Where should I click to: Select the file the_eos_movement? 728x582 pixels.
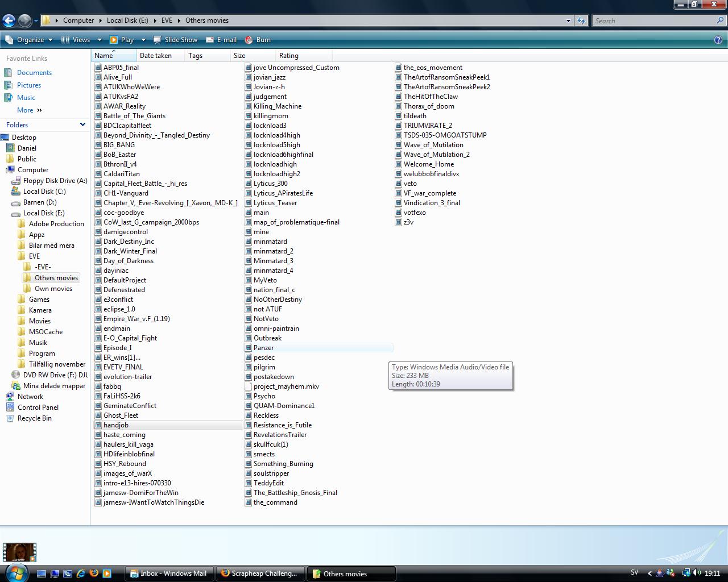coord(433,68)
